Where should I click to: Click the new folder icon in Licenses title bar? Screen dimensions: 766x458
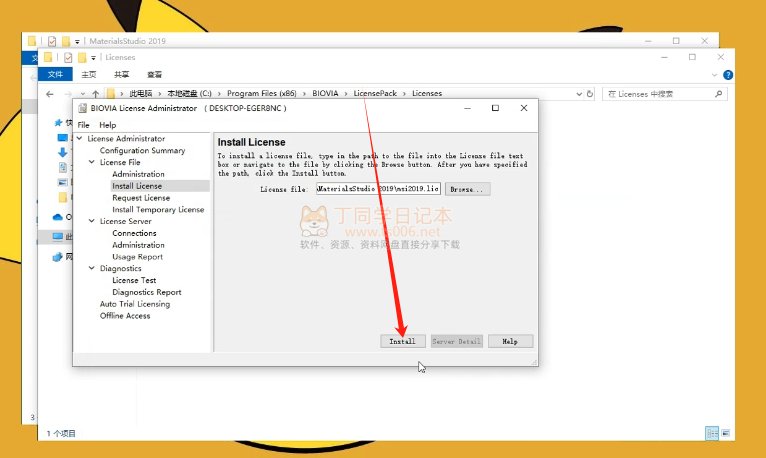[82, 58]
